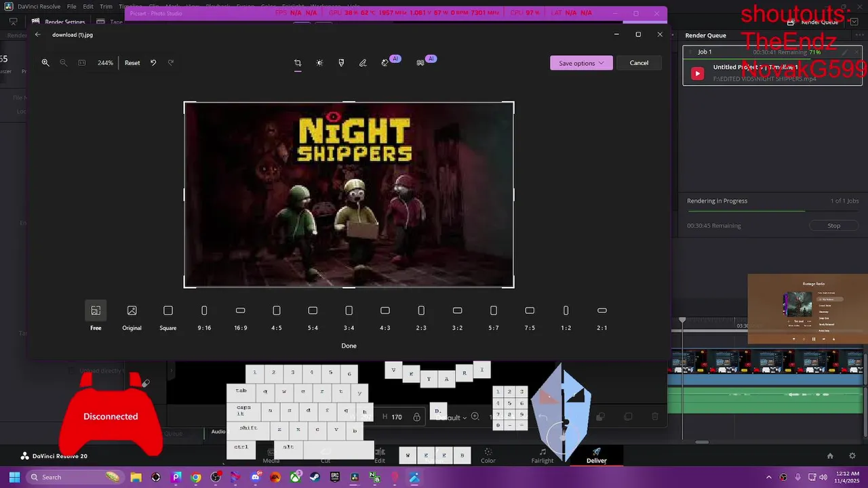The width and height of the screenshot is (868, 488).
Task: Choose the 7:5 crop ratio
Action: tap(530, 317)
